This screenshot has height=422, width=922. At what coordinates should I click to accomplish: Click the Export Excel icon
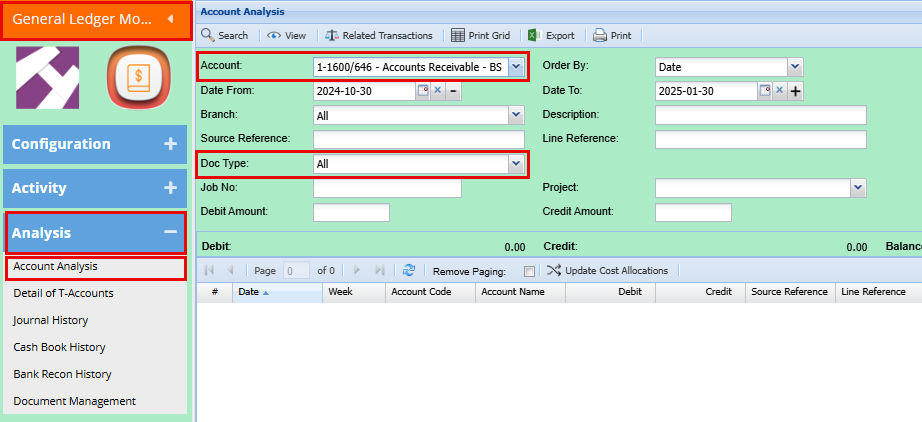click(534, 35)
